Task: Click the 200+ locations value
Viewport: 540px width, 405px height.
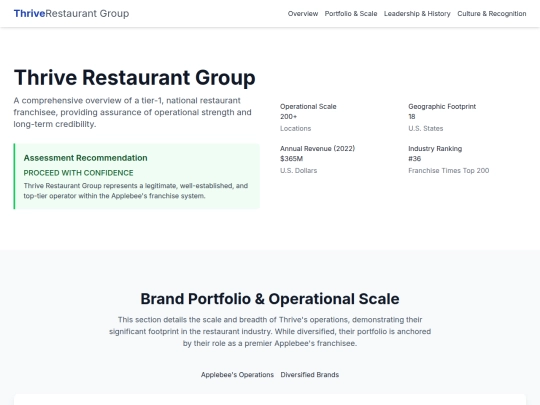Action: 289,117
